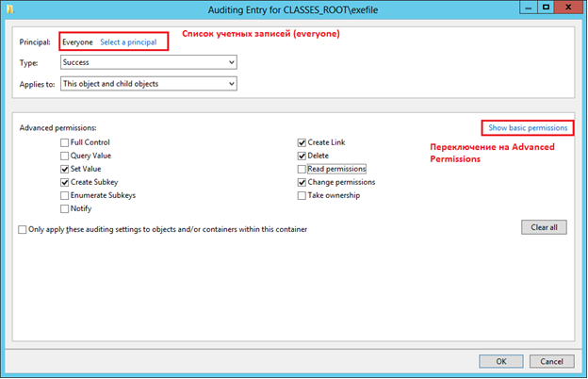Check the Read permissions checkbox
The image size is (588, 379).
click(x=302, y=170)
